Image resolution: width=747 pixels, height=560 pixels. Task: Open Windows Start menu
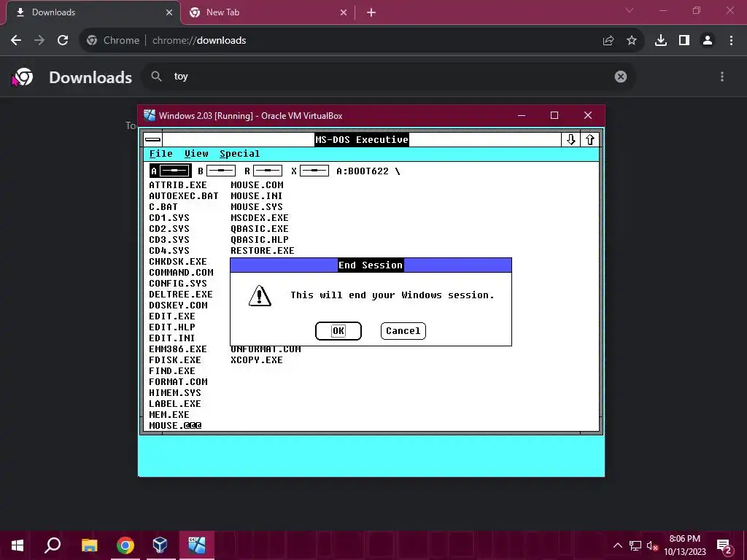pos(18,545)
